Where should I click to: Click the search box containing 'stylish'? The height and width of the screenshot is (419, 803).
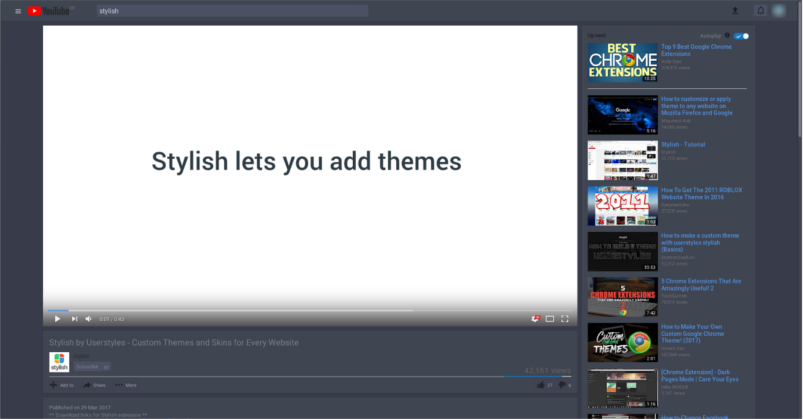pos(232,11)
